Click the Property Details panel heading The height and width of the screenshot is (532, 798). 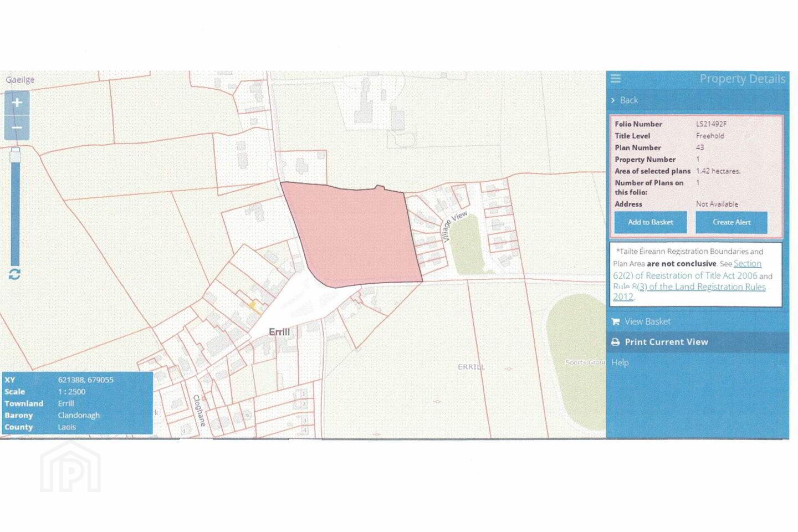[x=743, y=79]
